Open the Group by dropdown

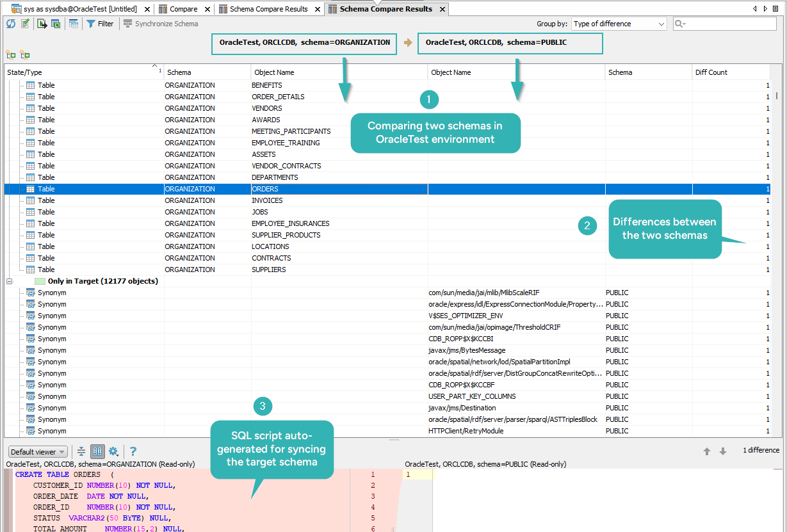pos(619,24)
